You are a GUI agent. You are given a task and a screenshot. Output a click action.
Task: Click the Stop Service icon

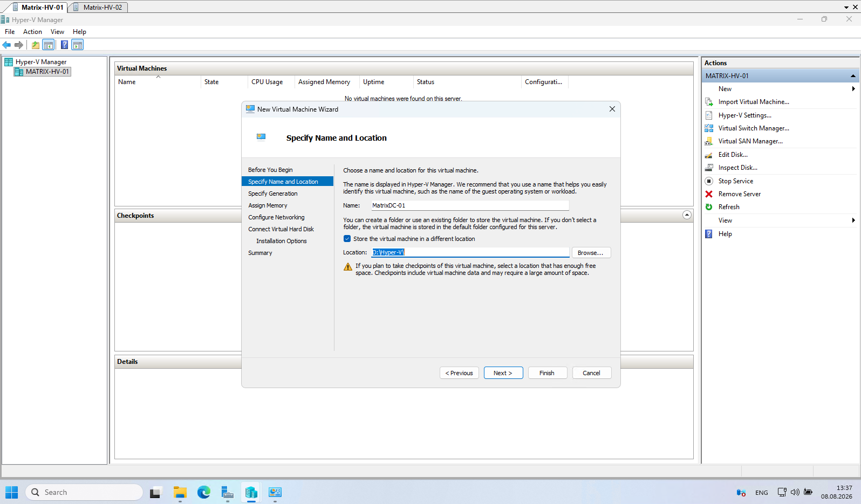(709, 181)
